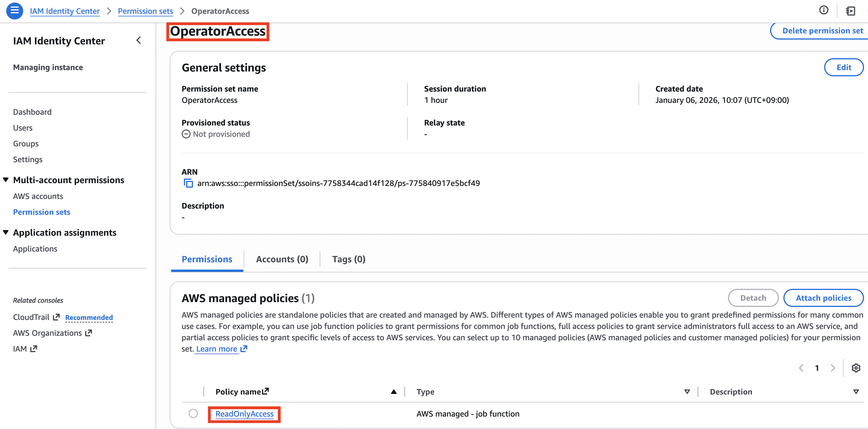Open Permission sets in the sidebar
This screenshot has width=868, height=429.
pyautogui.click(x=42, y=212)
